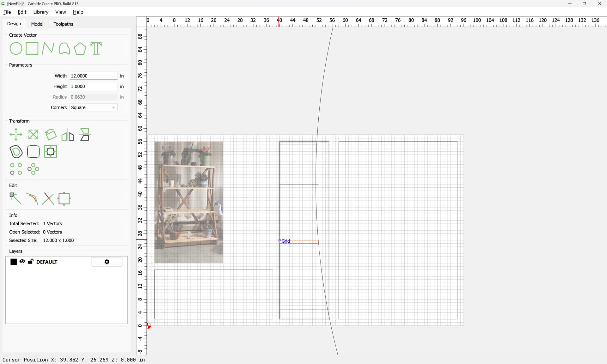607x364 pixels.
Task: Open DEFAULT layer settings gear
Action: click(x=107, y=262)
